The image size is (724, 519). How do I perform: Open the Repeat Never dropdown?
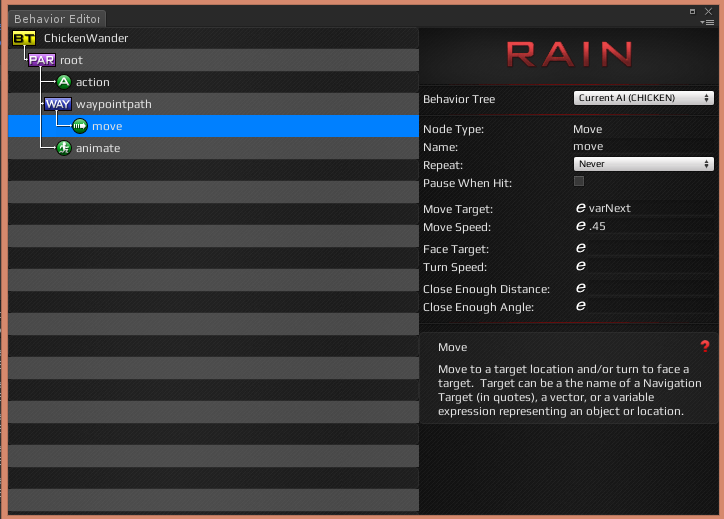tap(643, 164)
